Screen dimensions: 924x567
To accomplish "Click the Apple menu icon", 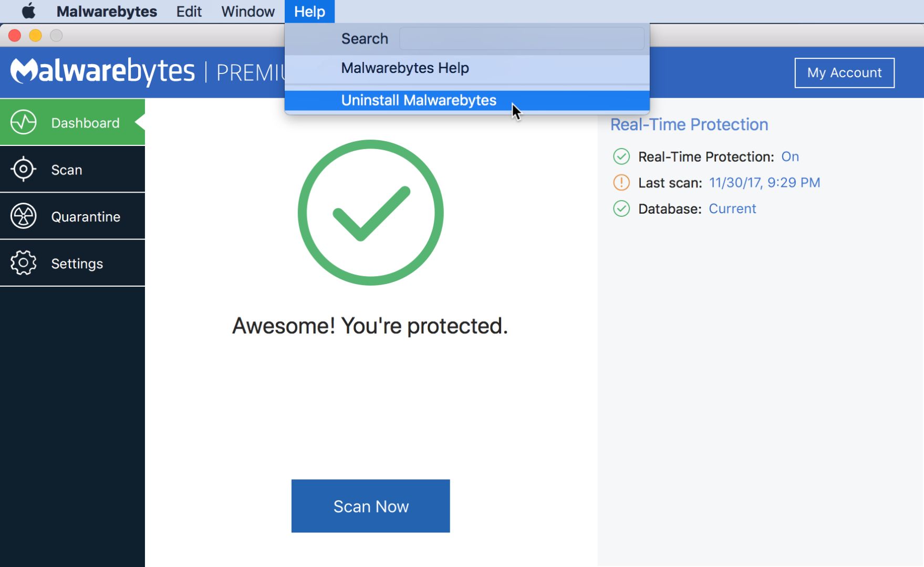I will point(28,11).
